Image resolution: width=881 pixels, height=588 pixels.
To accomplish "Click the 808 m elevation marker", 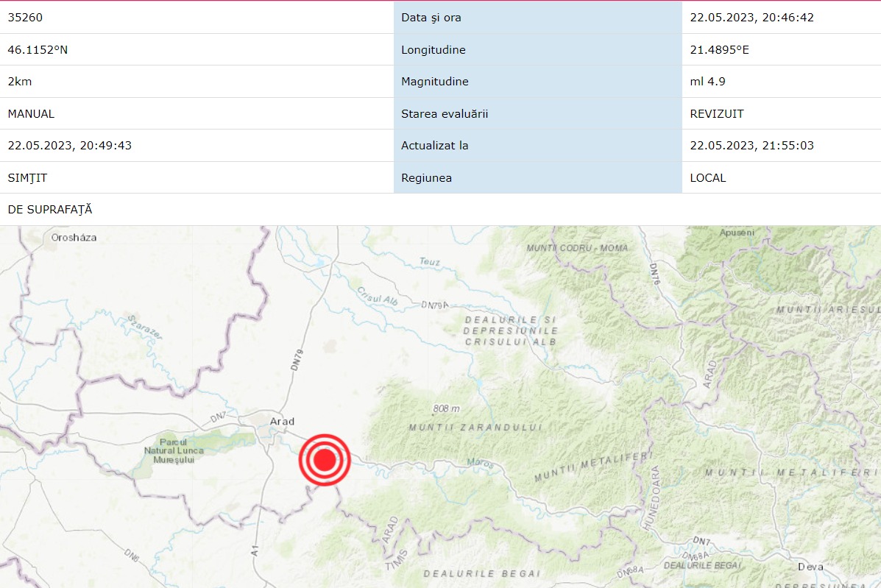I will pos(446,409).
